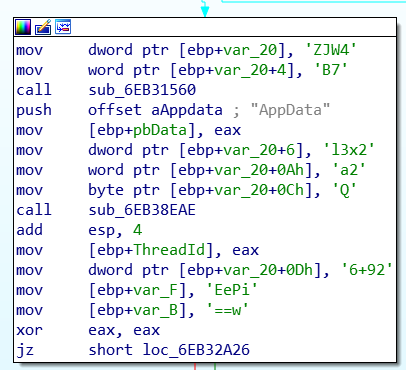Click the sub_6EB31560 call target
The width and height of the screenshot is (406, 370).
tap(142, 90)
